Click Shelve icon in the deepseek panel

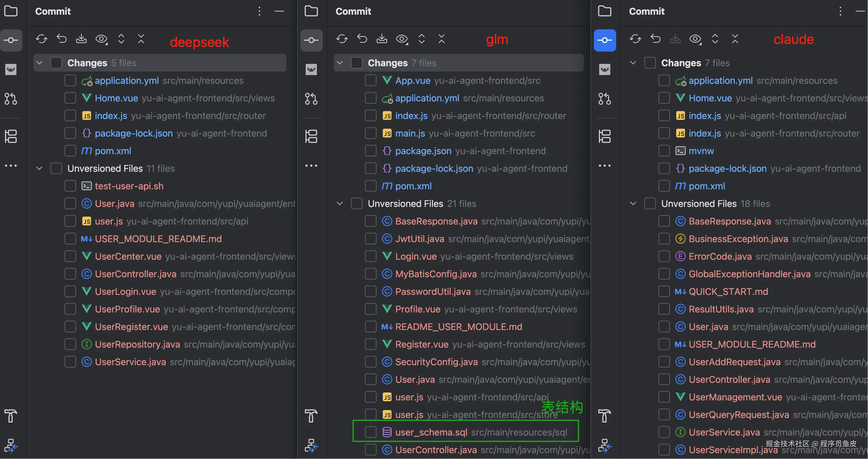[x=81, y=39]
